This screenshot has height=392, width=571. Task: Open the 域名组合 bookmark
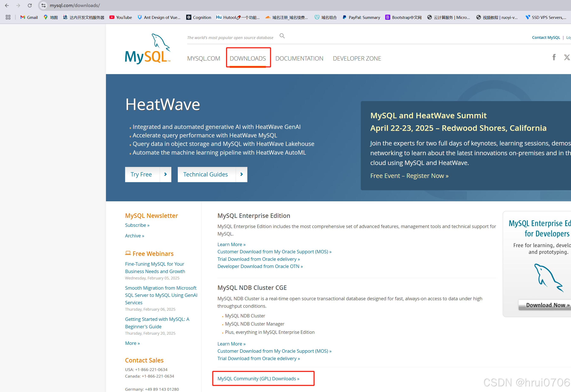[x=326, y=17]
